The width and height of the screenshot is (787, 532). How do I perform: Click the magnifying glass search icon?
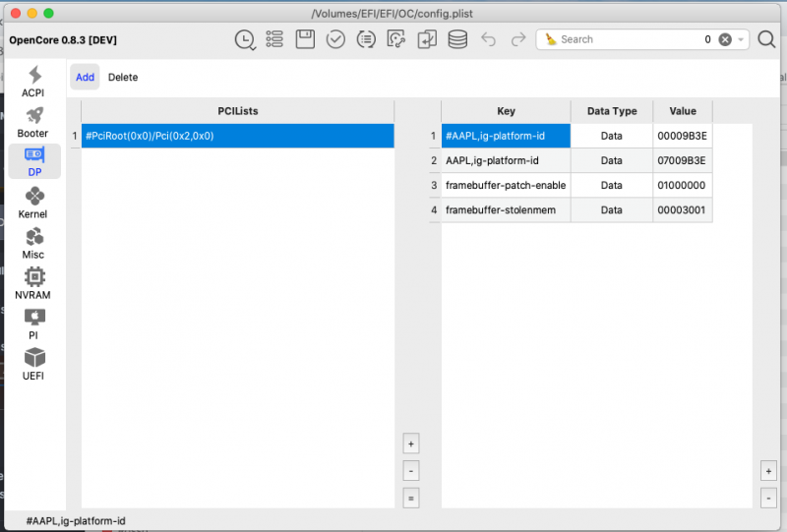[x=766, y=39]
